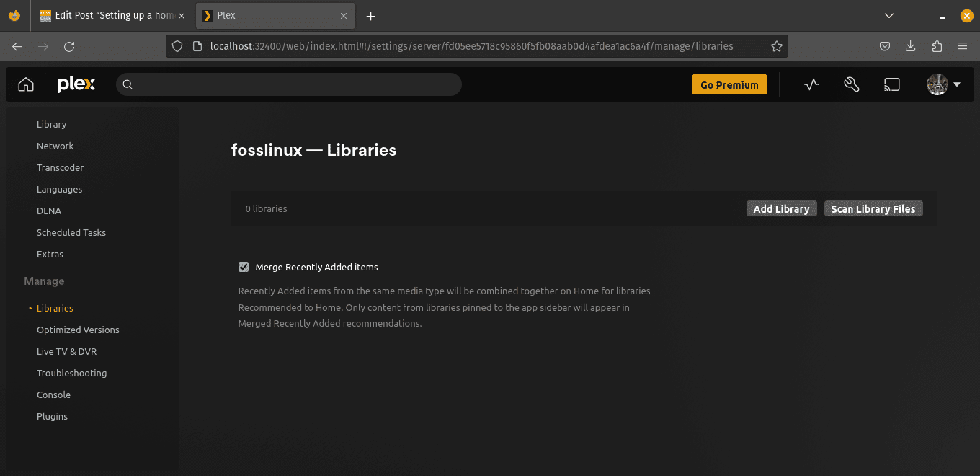Click Scan Library Files button
980x476 pixels.
pos(873,208)
